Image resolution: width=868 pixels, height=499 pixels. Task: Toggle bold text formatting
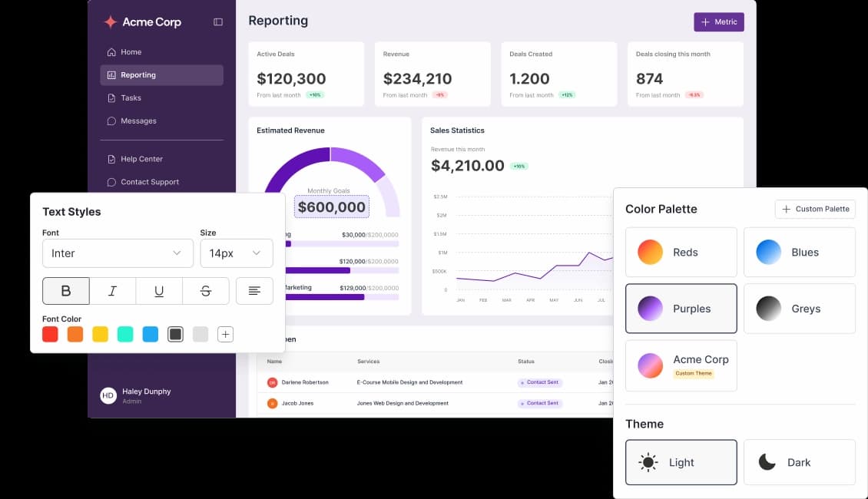66,291
